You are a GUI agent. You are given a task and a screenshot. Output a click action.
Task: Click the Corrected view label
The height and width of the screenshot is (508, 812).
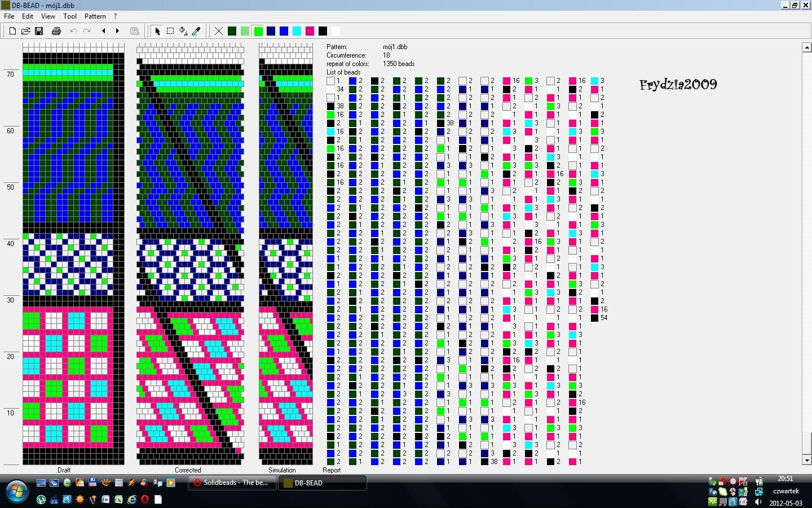pyautogui.click(x=188, y=470)
